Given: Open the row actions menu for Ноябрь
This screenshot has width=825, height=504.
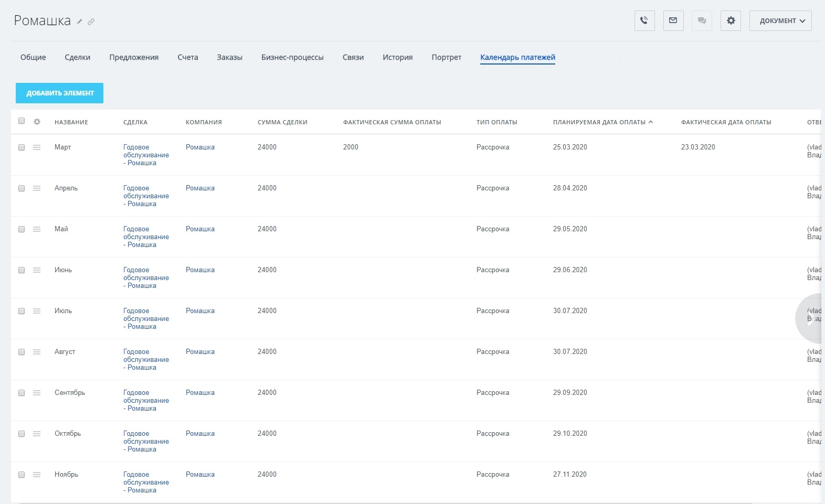Looking at the screenshot, I should click(x=37, y=475).
